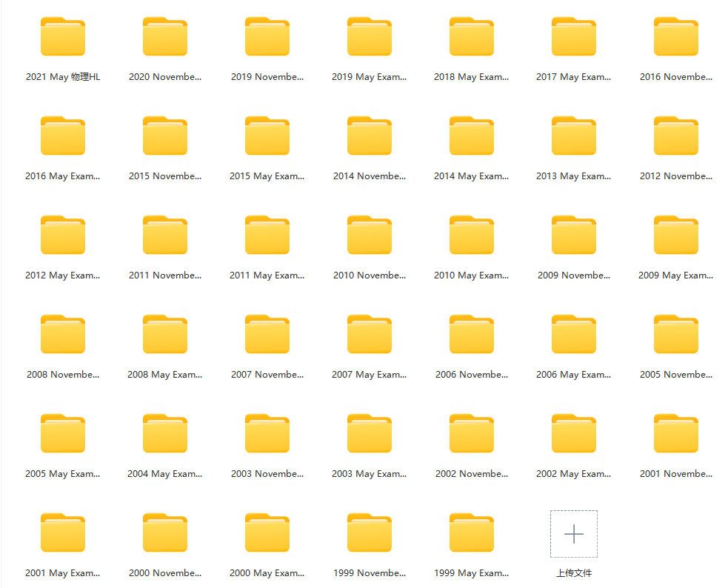Click the 上传文件 label
This screenshot has height=588, width=728.
click(x=574, y=573)
